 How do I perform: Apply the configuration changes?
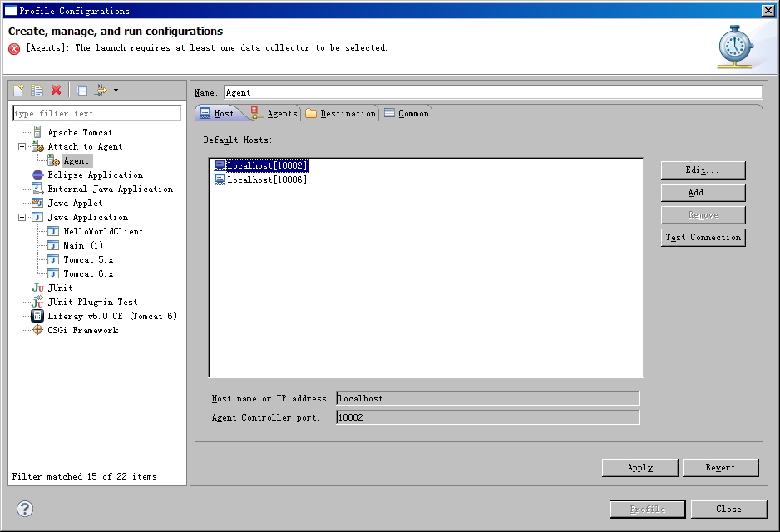(x=639, y=467)
